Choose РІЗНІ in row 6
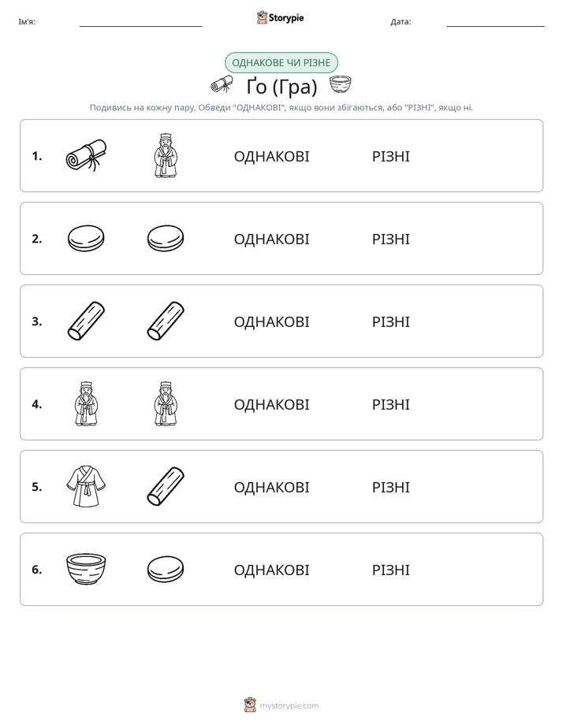The image size is (563, 728). point(390,570)
